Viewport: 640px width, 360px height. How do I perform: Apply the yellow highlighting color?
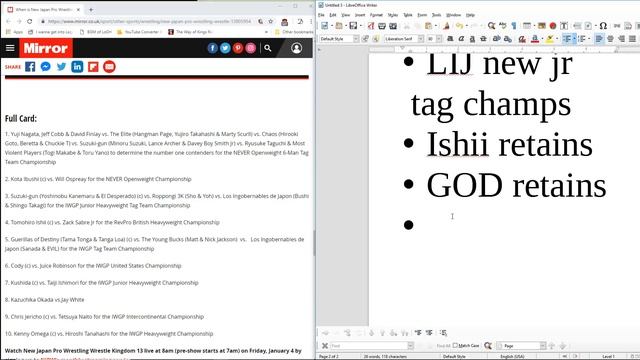coord(550,39)
